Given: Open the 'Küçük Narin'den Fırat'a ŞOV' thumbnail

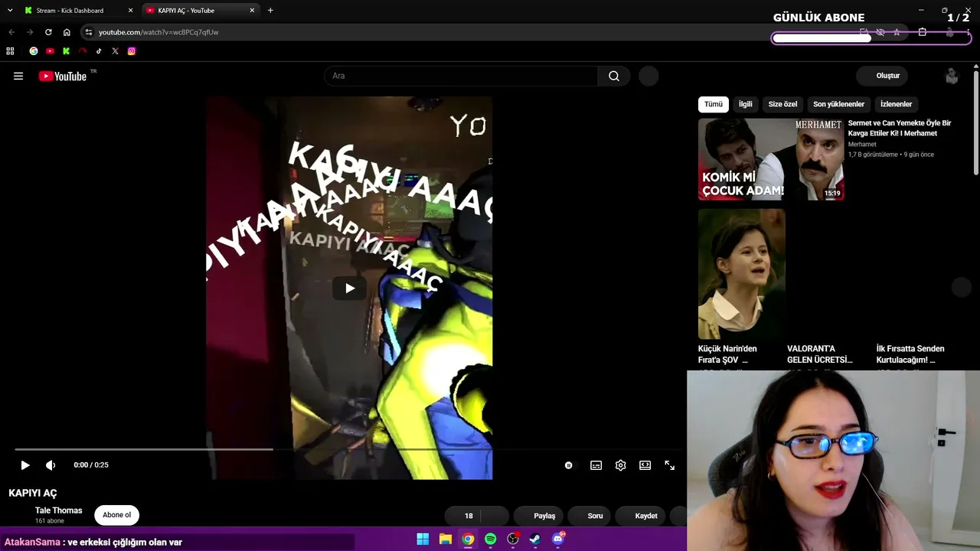Looking at the screenshot, I should coord(742,274).
